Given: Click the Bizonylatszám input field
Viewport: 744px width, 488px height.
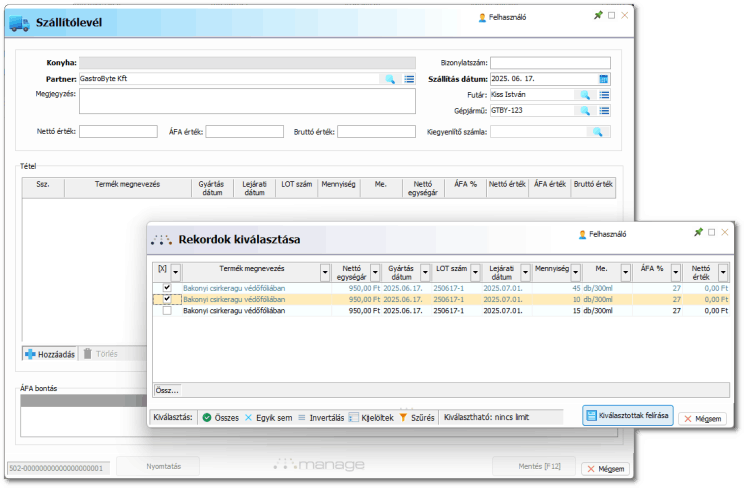Looking at the screenshot, I should [549, 62].
